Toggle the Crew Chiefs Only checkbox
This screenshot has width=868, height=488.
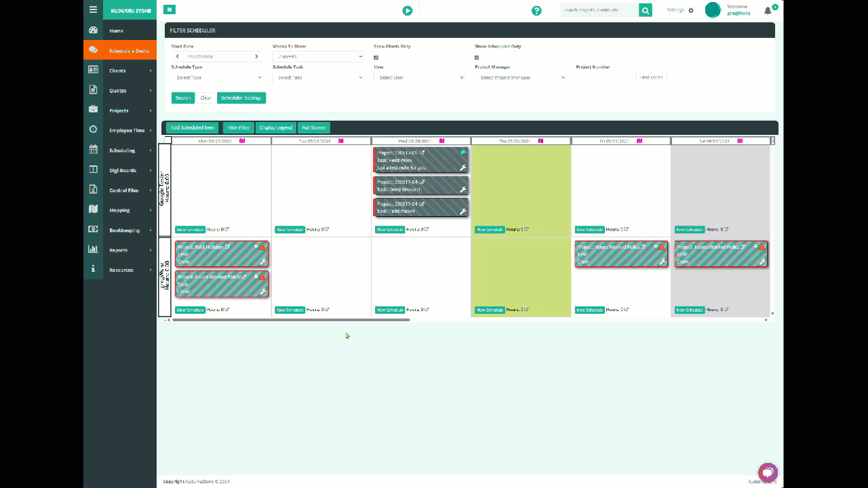pyautogui.click(x=376, y=58)
